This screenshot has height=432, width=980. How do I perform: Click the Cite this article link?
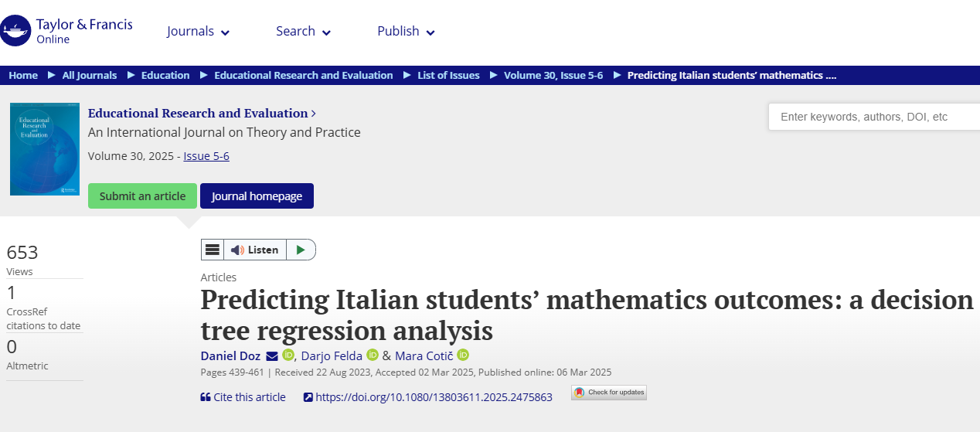click(243, 397)
